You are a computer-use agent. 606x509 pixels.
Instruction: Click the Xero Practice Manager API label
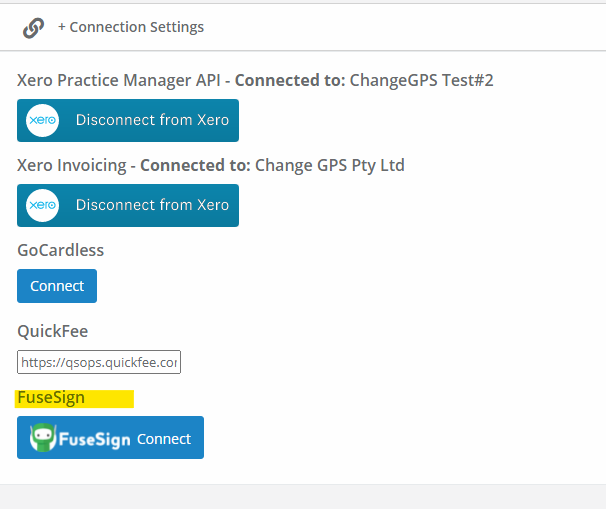click(x=119, y=80)
